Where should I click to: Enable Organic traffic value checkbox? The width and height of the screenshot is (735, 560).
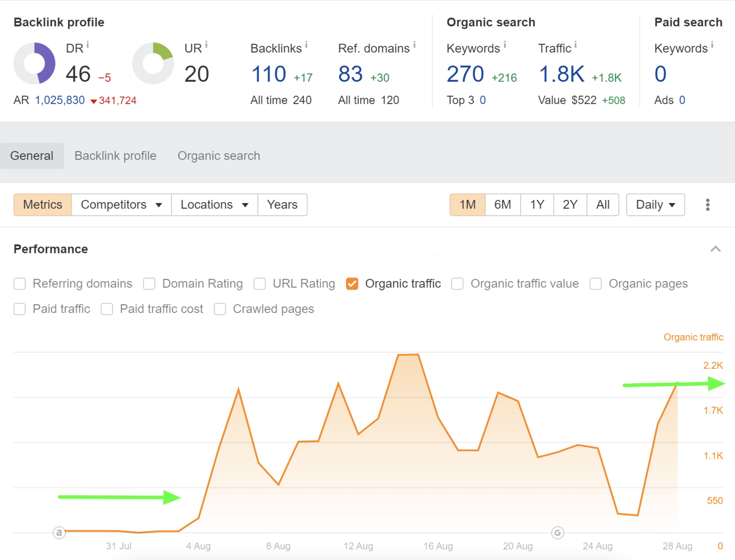[x=457, y=284]
